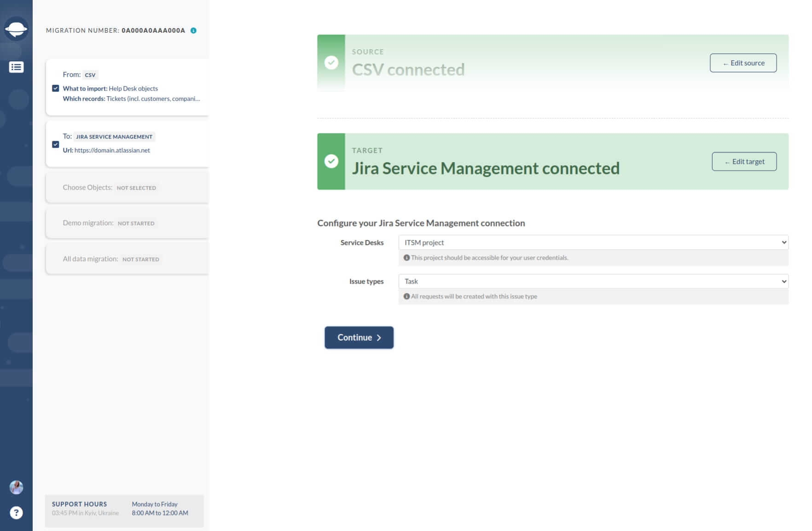
Task: Open the Demo migration step
Action: click(127, 223)
